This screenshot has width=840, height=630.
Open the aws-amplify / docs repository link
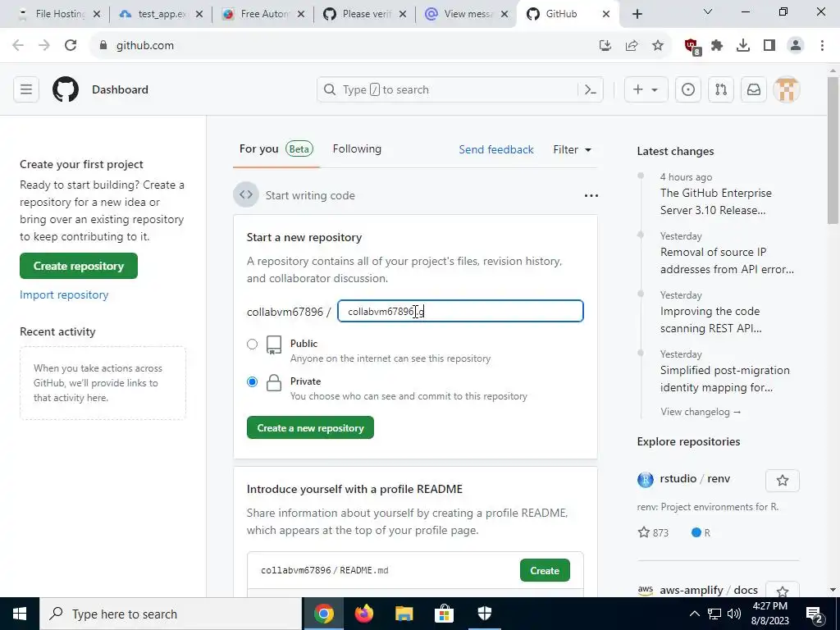pos(709,590)
